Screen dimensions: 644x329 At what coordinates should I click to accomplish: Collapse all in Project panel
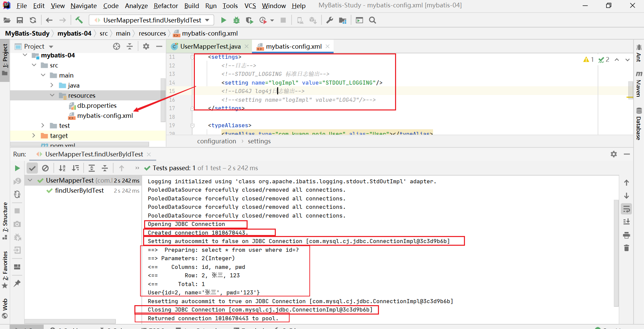[x=130, y=46]
